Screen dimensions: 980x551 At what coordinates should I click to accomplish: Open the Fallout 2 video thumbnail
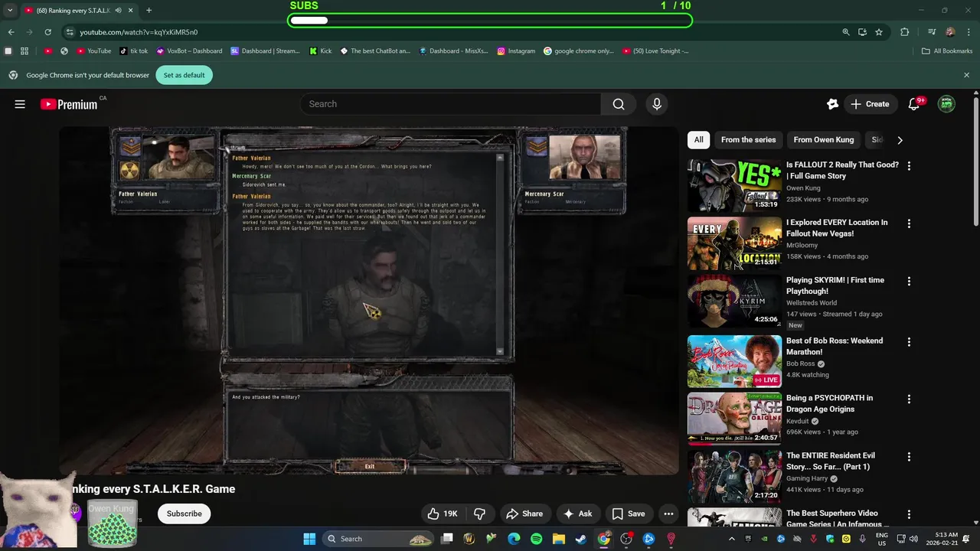click(734, 186)
